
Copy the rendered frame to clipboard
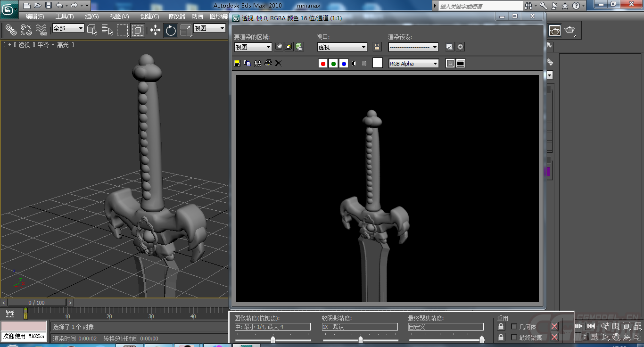point(247,63)
